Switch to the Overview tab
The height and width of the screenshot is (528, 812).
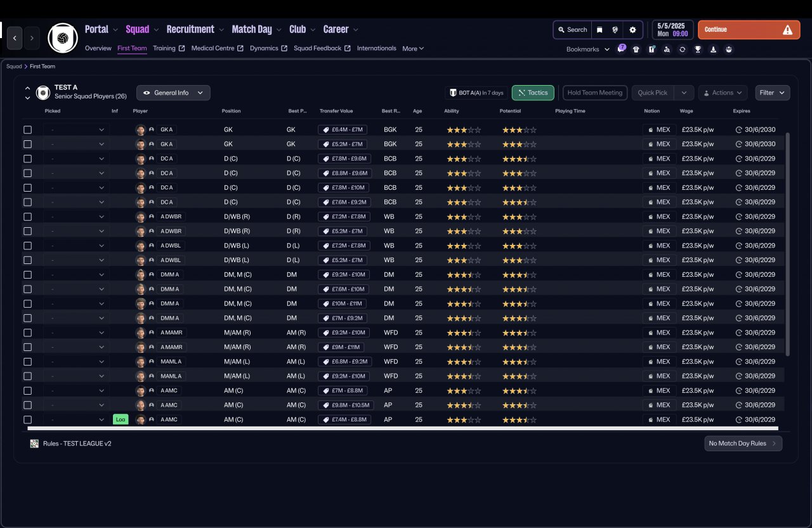(x=98, y=48)
